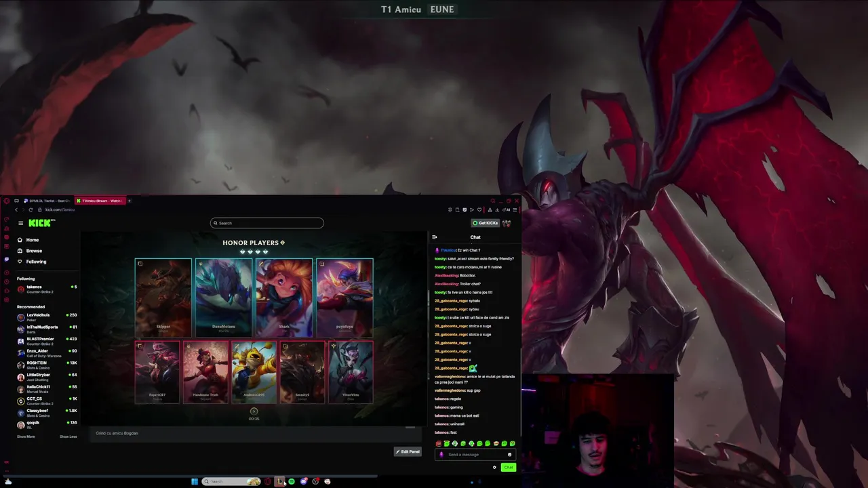The width and height of the screenshot is (868, 488).
Task: Select qoqsik in recommended list
Action: point(47,424)
